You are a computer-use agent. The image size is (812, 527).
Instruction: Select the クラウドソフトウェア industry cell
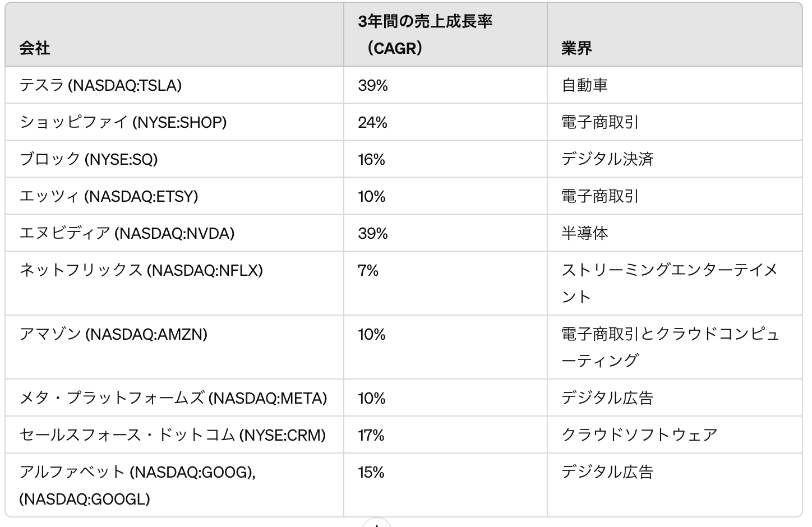(x=639, y=435)
